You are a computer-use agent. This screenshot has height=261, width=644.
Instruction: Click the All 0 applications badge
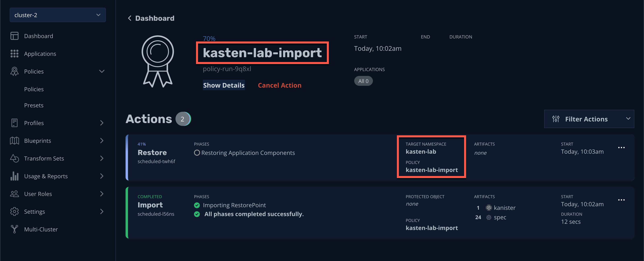point(363,81)
